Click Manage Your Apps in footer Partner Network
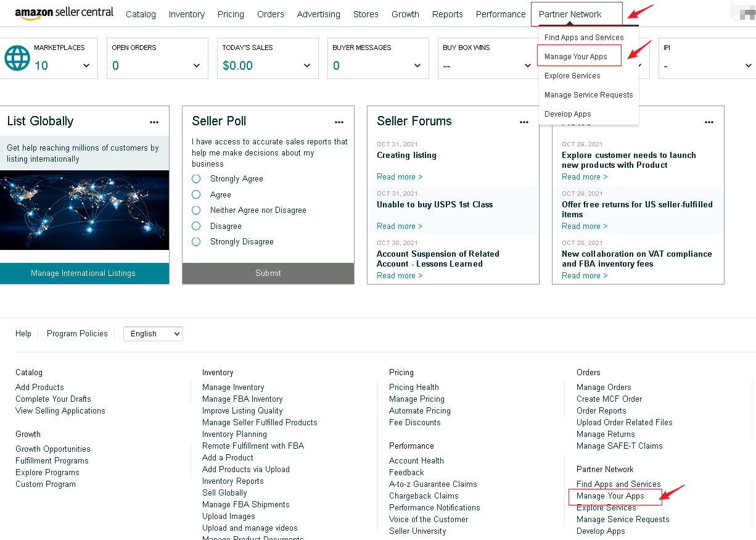756x540 pixels. click(610, 496)
